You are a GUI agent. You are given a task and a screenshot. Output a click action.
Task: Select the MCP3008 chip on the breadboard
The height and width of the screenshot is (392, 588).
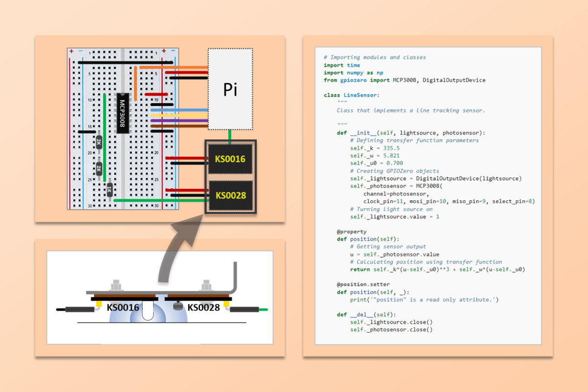coord(122,112)
